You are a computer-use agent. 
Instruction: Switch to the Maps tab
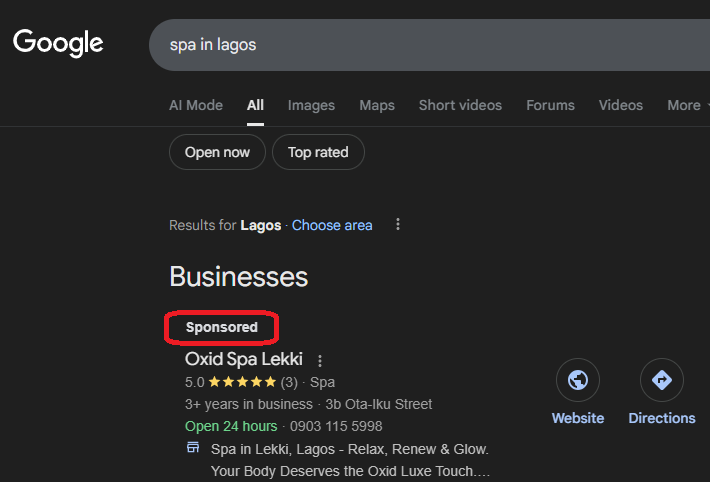click(377, 105)
